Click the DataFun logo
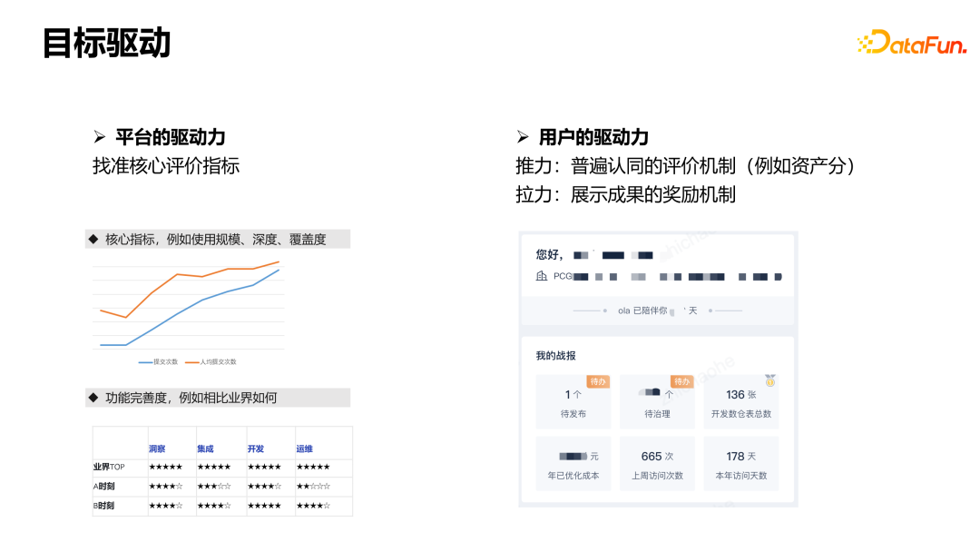Image resolution: width=980 pixels, height=552 pixels. [x=911, y=42]
